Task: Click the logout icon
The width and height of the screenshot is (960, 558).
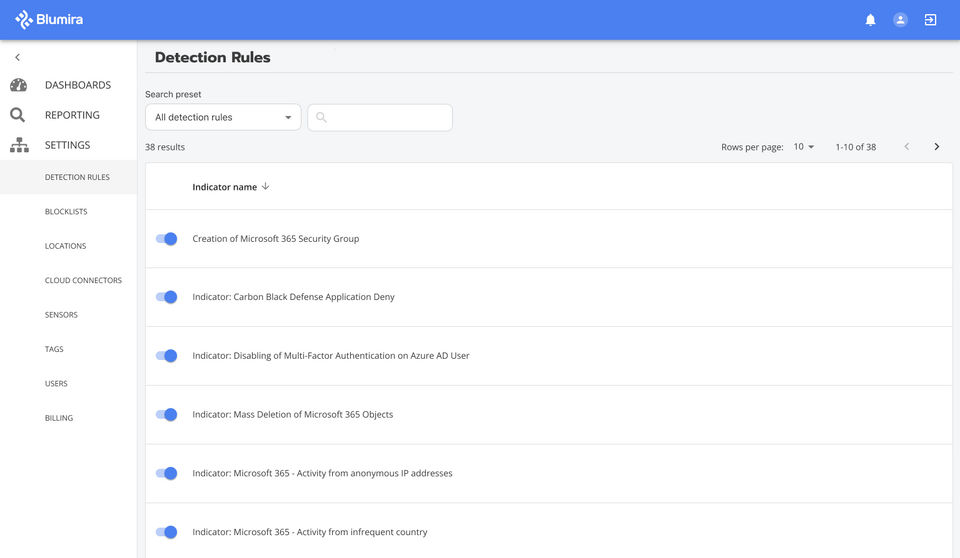Action: (x=930, y=20)
